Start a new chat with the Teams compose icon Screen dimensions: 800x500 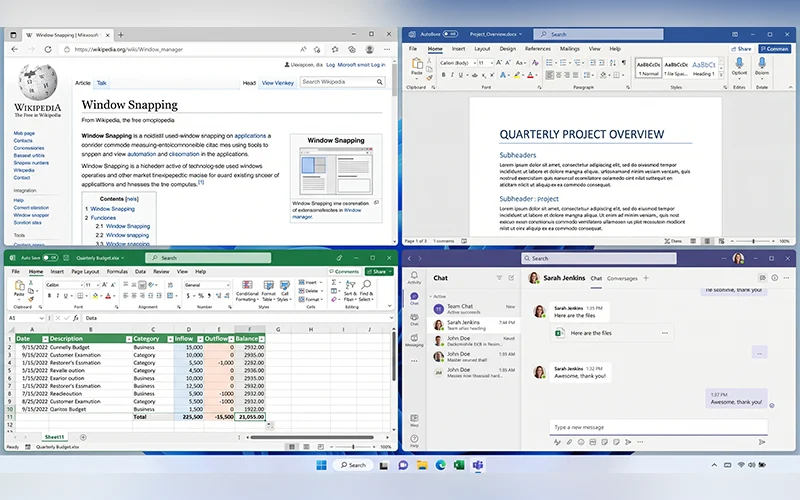click(x=511, y=278)
